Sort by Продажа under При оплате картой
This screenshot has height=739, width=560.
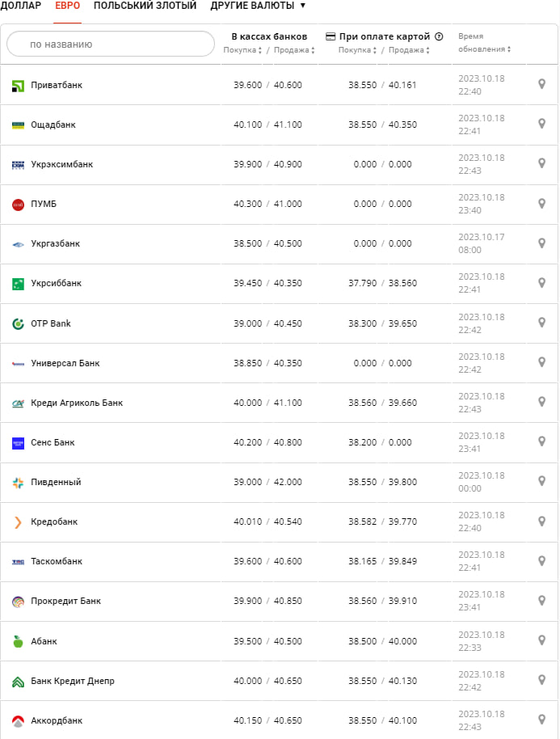tap(410, 50)
